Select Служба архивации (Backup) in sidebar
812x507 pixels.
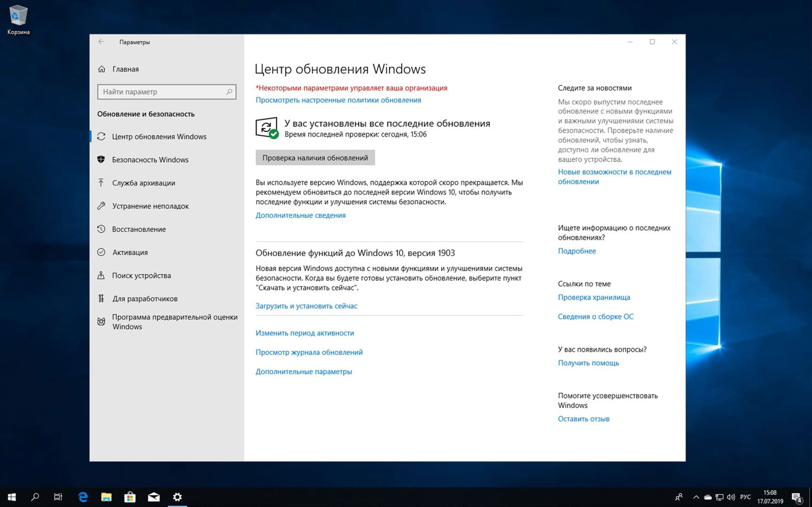coord(143,183)
